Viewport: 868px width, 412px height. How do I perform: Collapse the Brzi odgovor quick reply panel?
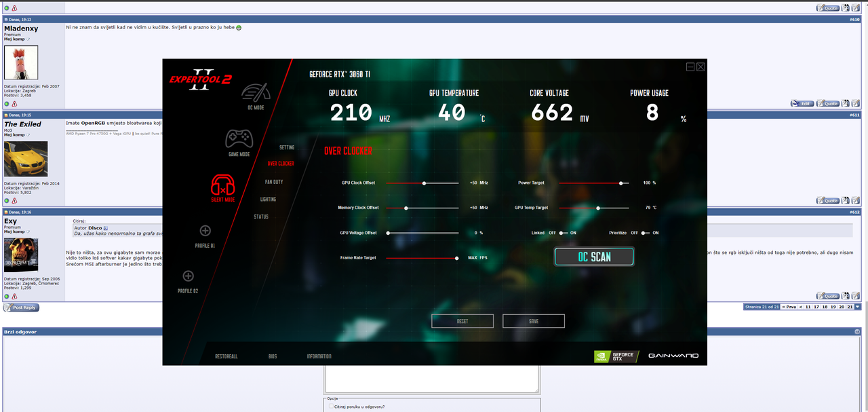[857, 332]
